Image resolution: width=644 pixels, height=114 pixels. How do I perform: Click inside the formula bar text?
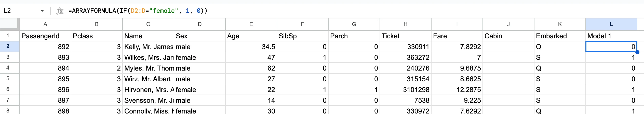tap(138, 11)
